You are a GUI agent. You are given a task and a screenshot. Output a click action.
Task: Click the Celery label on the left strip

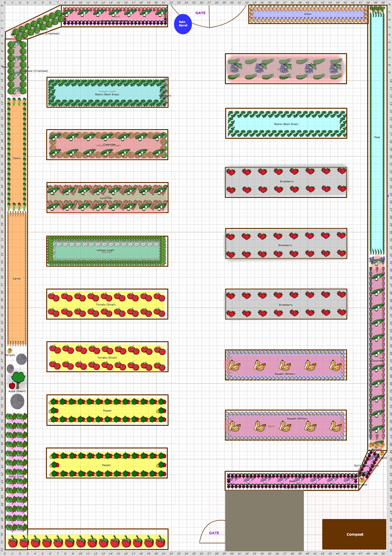coord(17,158)
